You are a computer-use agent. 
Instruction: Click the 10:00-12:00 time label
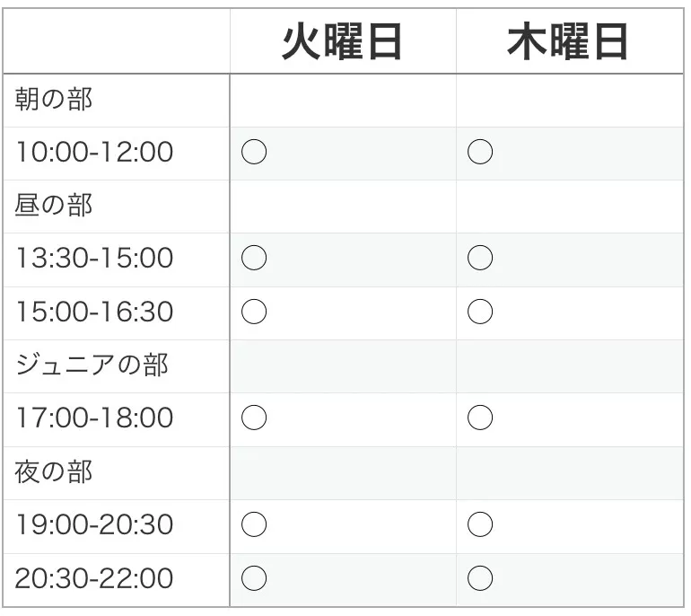click(94, 153)
